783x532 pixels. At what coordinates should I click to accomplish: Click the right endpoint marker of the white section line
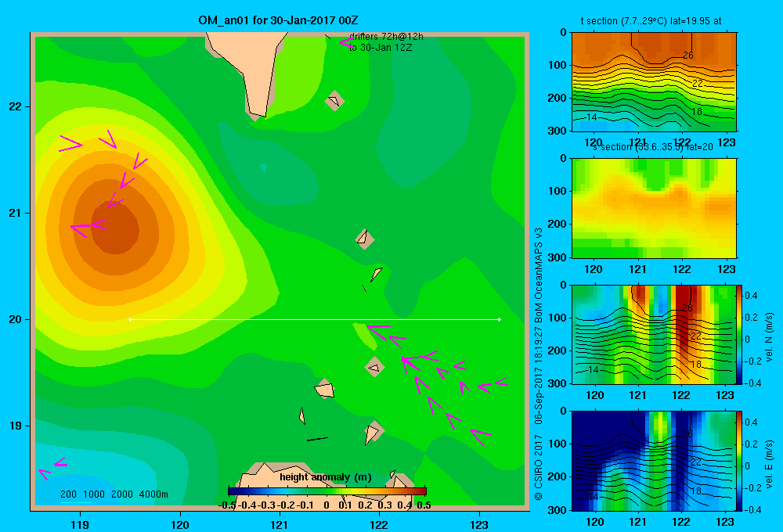500,319
